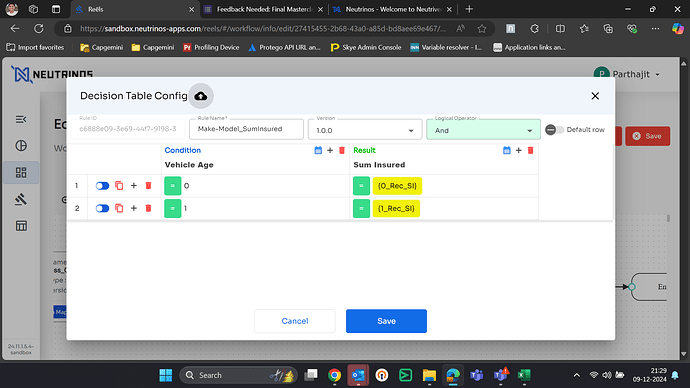Click the cloud upload icon beside Decision Table Config
The image size is (690, 388).
pos(201,96)
